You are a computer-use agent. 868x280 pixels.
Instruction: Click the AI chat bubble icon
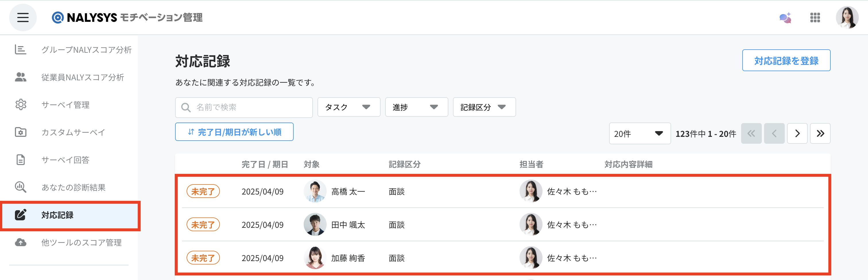click(x=785, y=18)
